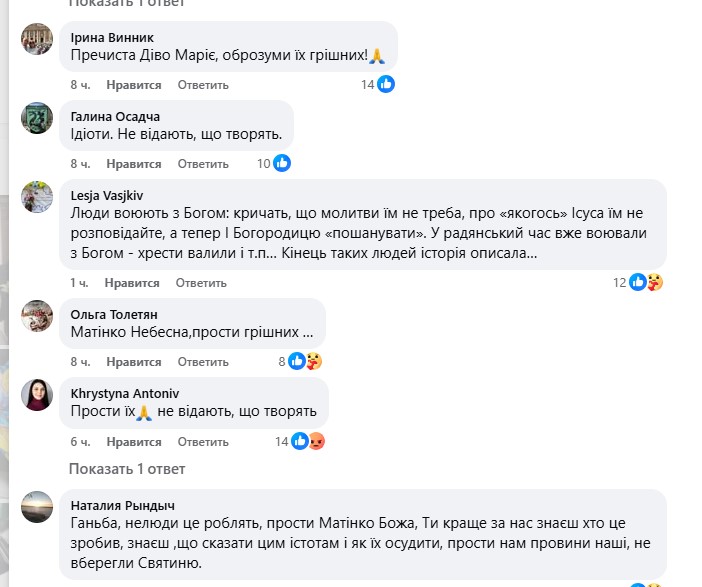702x587 pixels.
Task: Open reactions on Lesja Vasjkiv's comment
Action: click(646, 282)
